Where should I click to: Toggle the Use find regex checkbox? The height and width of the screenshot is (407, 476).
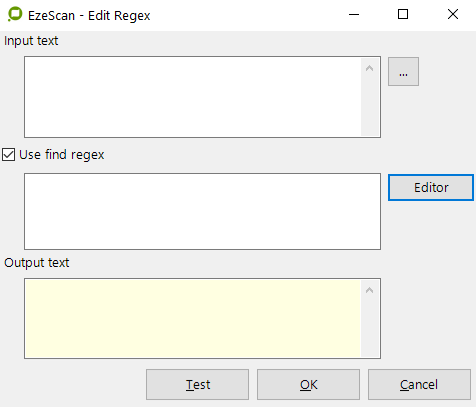click(x=8, y=155)
